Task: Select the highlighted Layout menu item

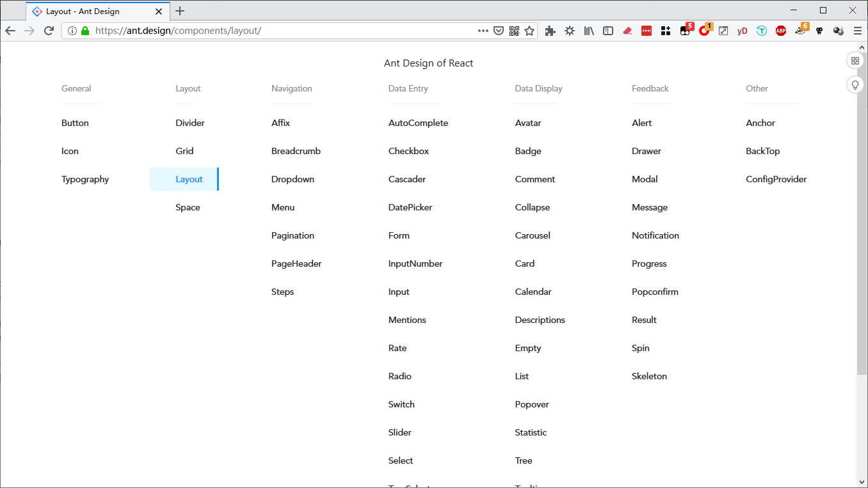Action: [184, 179]
